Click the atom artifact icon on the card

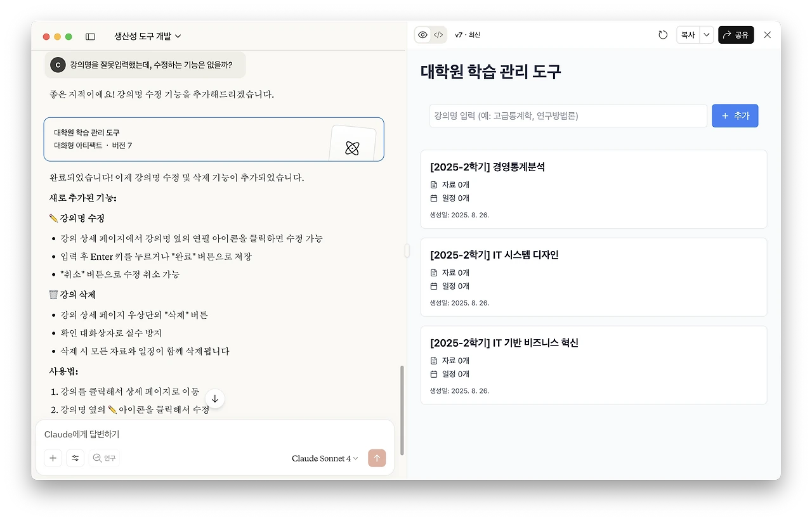(352, 148)
